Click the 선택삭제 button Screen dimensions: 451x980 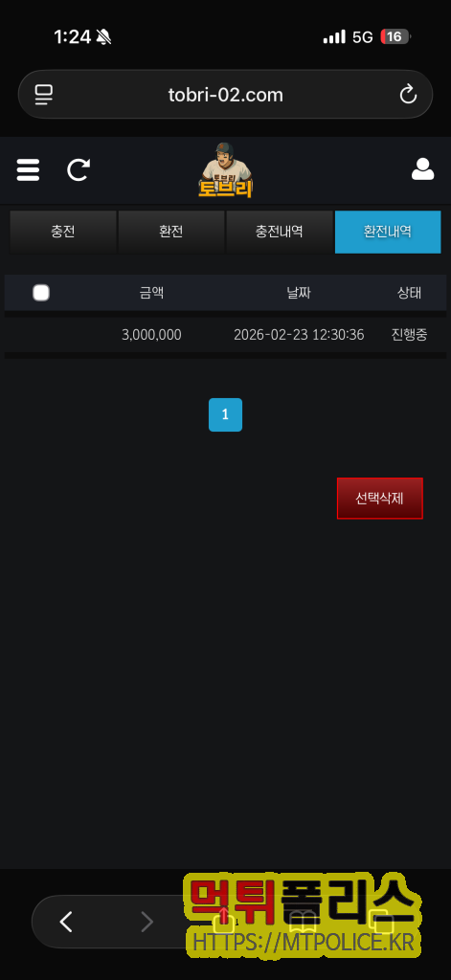point(380,498)
